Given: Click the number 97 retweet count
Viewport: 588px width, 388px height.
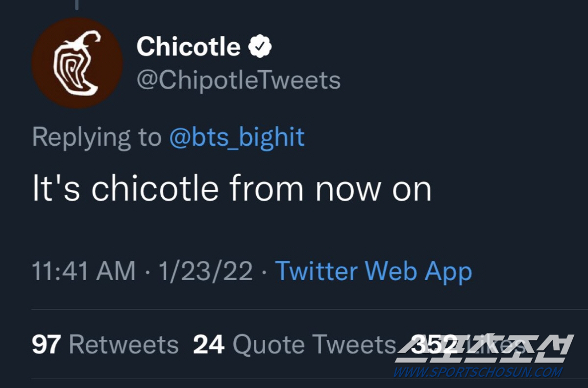Looking at the screenshot, I should pyautogui.click(x=47, y=345).
